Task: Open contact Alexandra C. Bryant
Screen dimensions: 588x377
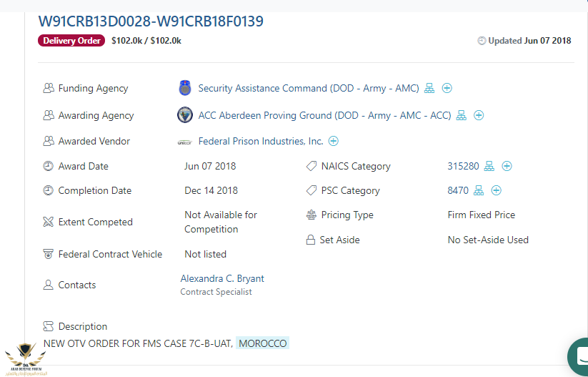Action: (x=222, y=278)
